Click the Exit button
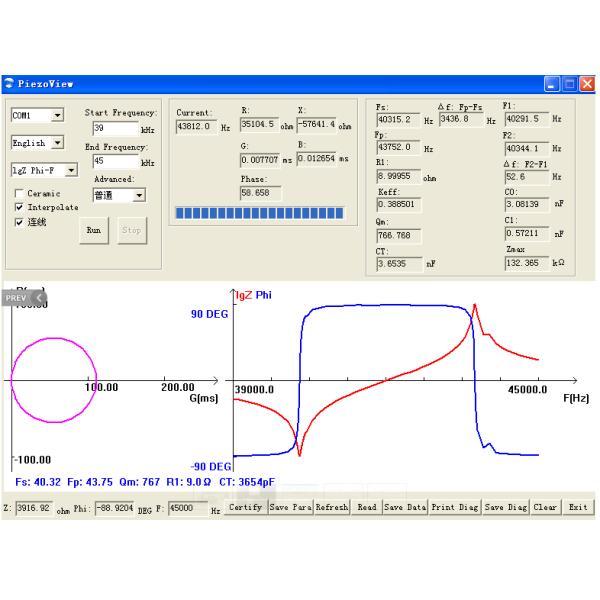This screenshot has width=600, height=600. tap(577, 508)
